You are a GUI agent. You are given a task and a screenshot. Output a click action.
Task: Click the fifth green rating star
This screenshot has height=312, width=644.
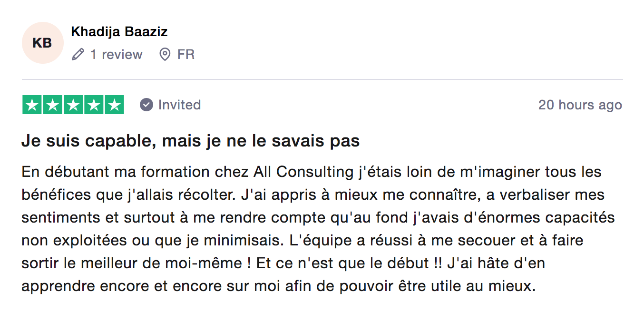[114, 105]
